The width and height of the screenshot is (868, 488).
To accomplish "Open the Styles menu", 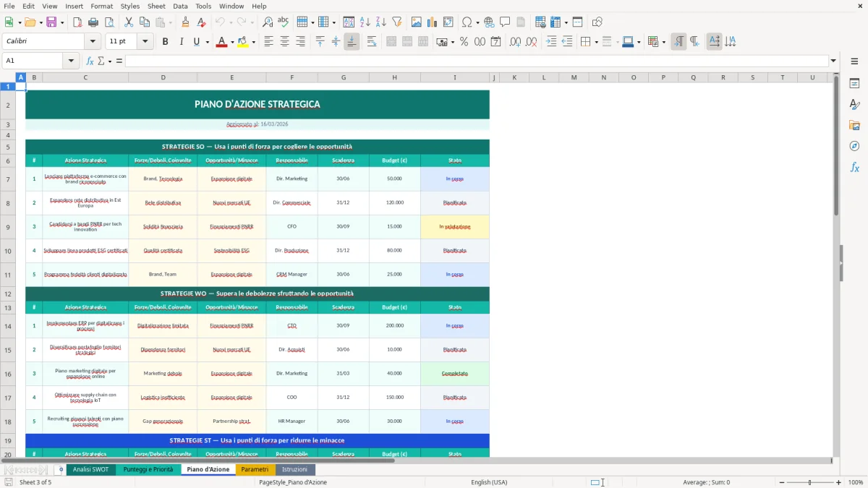I will (130, 6).
